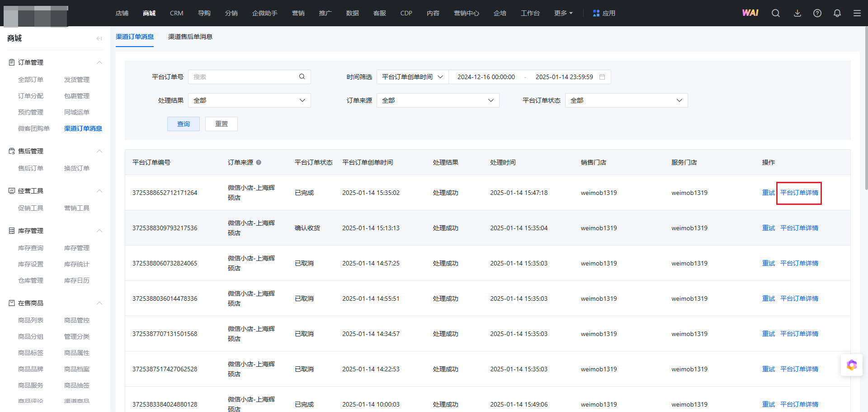Select the 渠道订单消息 tab

pyautogui.click(x=135, y=37)
